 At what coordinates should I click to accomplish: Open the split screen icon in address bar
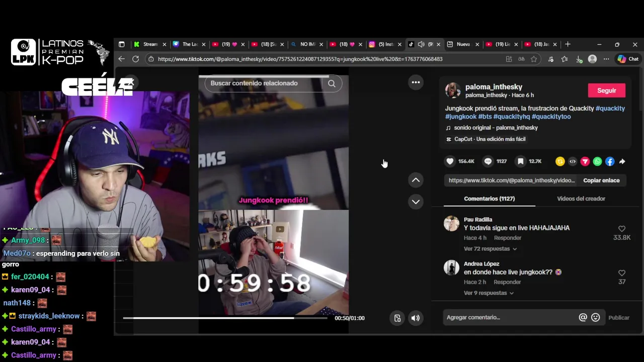point(509,59)
